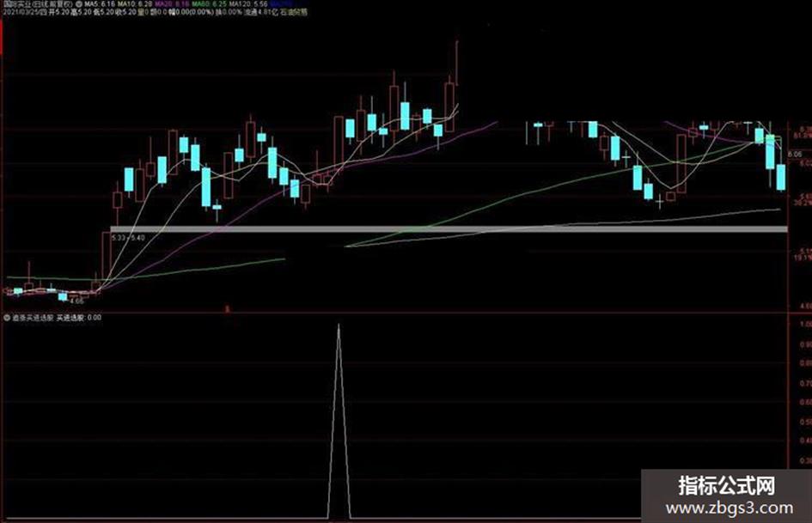812x523 pixels.
Task: Click the indicator value 0.00 readout
Action: click(x=95, y=318)
